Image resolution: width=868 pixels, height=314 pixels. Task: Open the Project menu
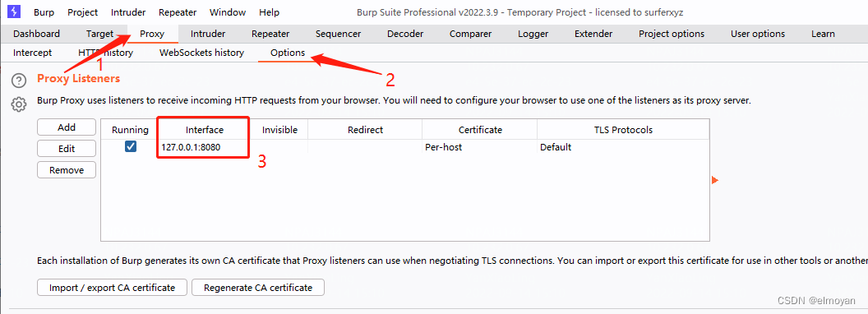(82, 12)
